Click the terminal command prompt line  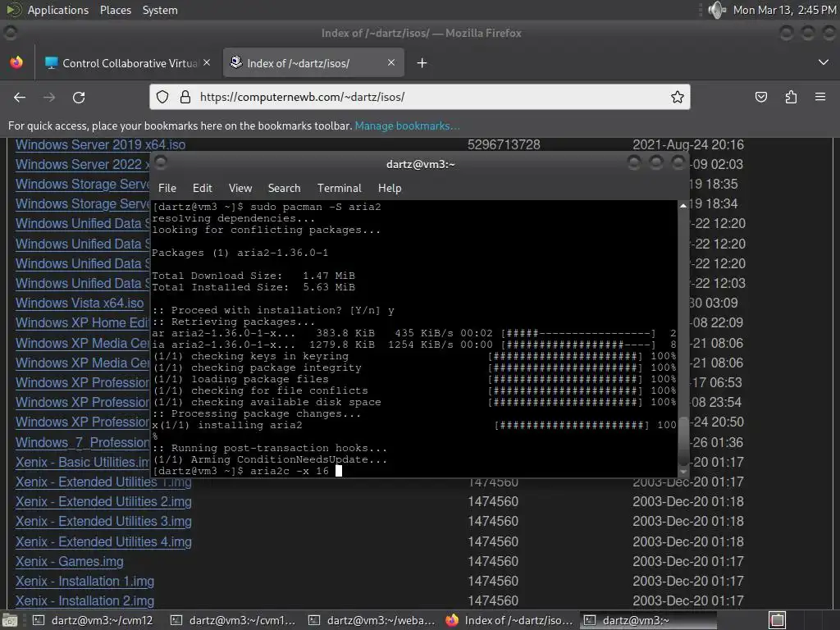click(247, 471)
